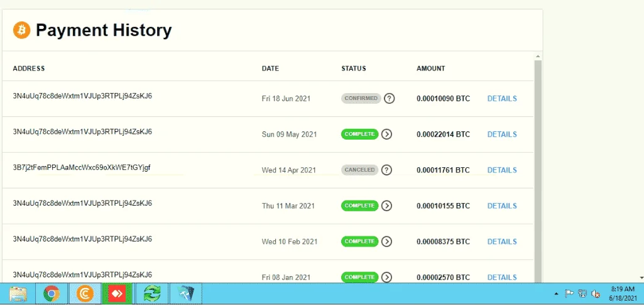Open the arrow icon for the 08 Jan 2021 payment
Viewport: 644px width, 305px height.
(x=386, y=277)
